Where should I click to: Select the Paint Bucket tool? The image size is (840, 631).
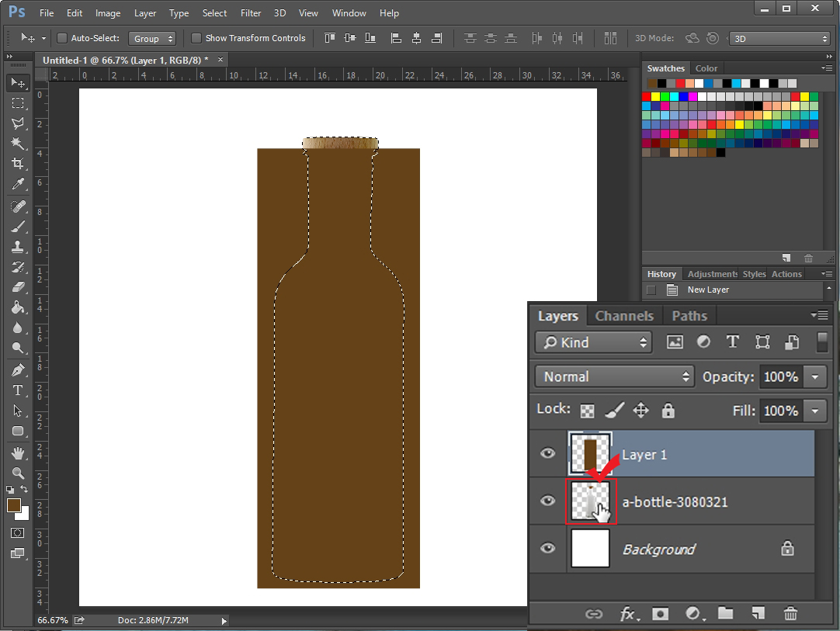pyautogui.click(x=18, y=307)
